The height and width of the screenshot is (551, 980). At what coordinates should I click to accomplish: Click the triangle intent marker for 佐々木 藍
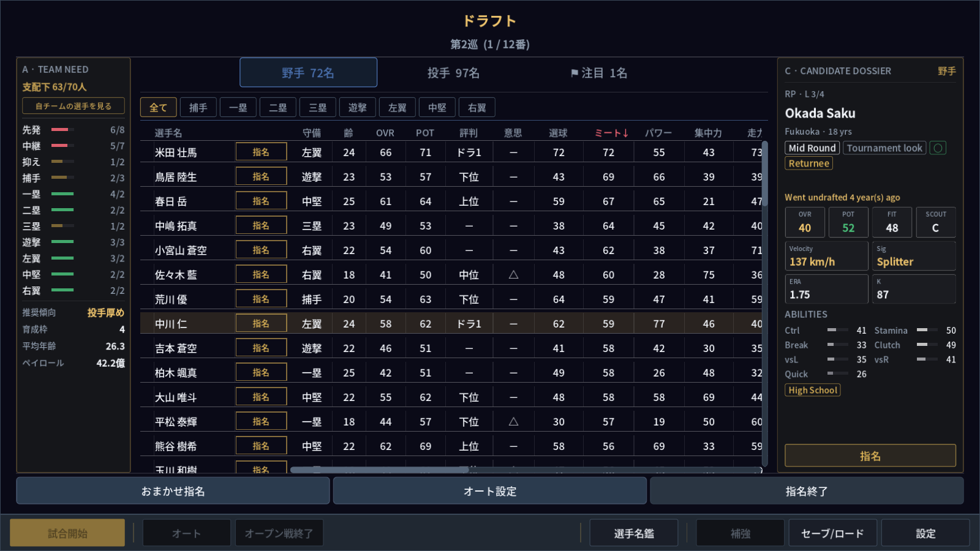[513, 275]
